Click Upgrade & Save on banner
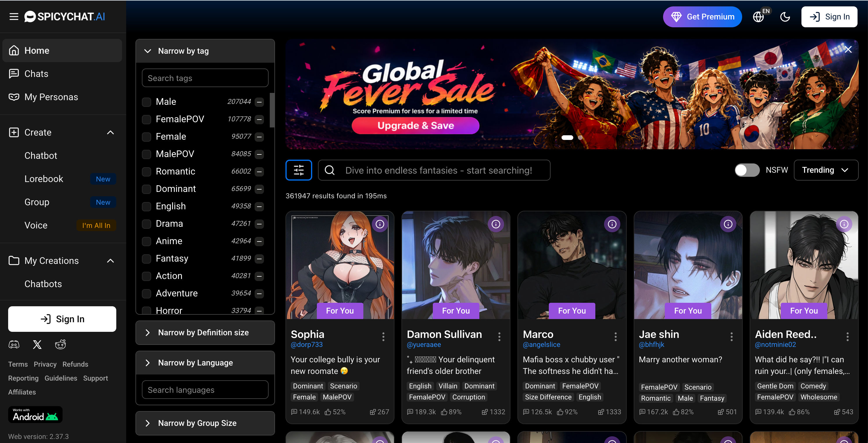This screenshot has width=868, height=443. (415, 126)
